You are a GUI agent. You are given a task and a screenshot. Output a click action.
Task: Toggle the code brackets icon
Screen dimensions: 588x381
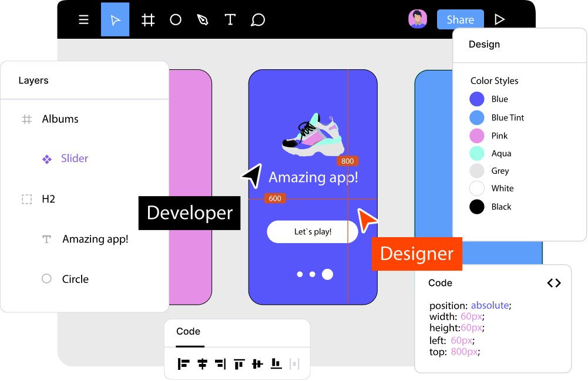554,283
